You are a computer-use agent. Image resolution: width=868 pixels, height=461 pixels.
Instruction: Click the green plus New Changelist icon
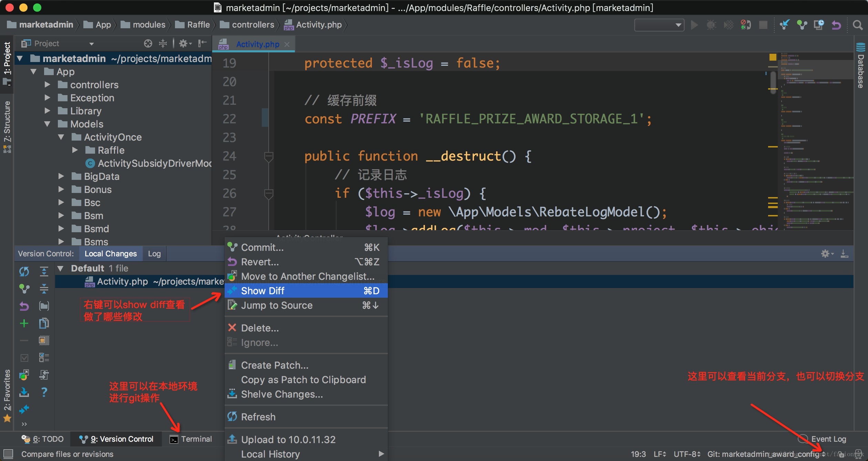(24, 323)
